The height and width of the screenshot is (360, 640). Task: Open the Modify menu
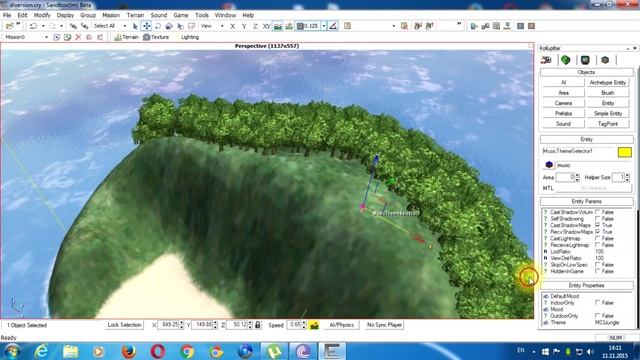[42, 15]
